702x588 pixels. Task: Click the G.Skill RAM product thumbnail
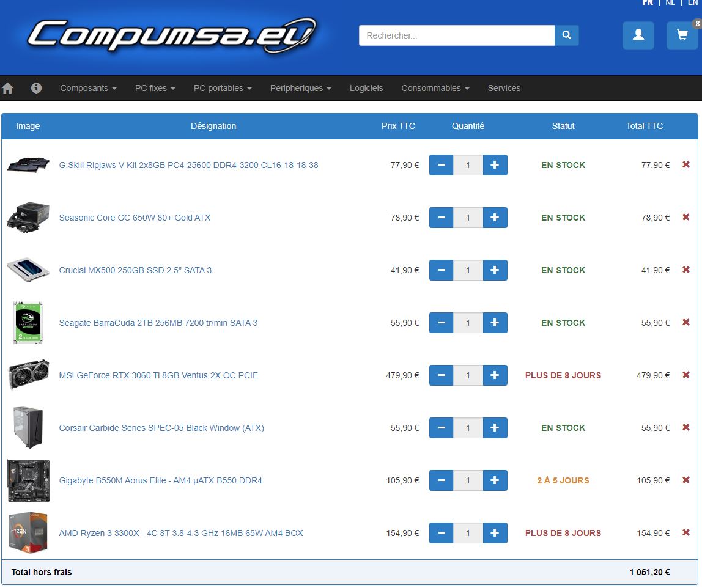28,164
